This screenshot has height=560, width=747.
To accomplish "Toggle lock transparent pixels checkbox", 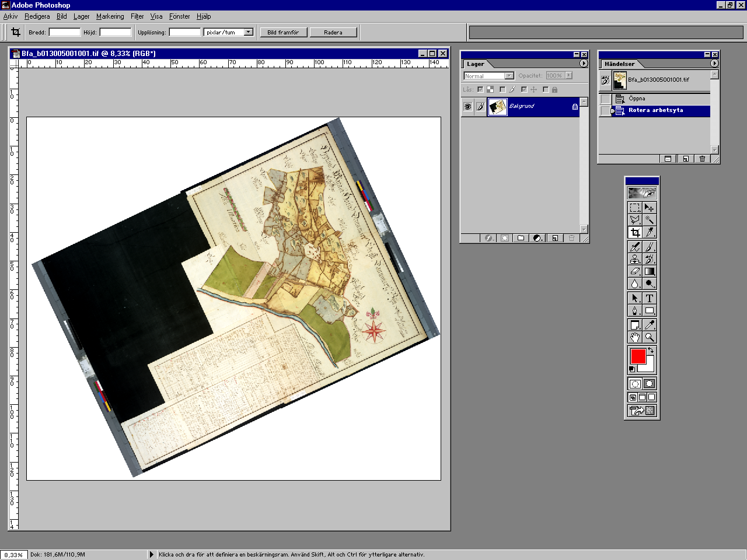I will click(x=480, y=89).
